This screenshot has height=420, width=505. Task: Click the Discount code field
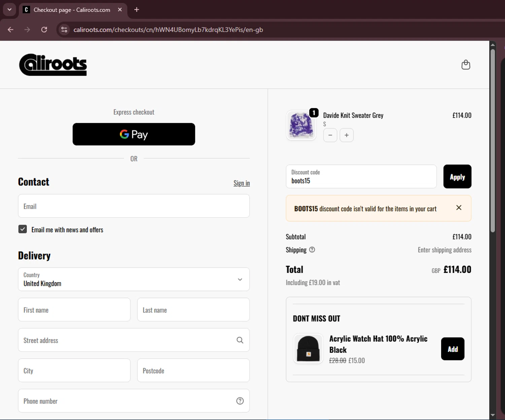click(361, 177)
